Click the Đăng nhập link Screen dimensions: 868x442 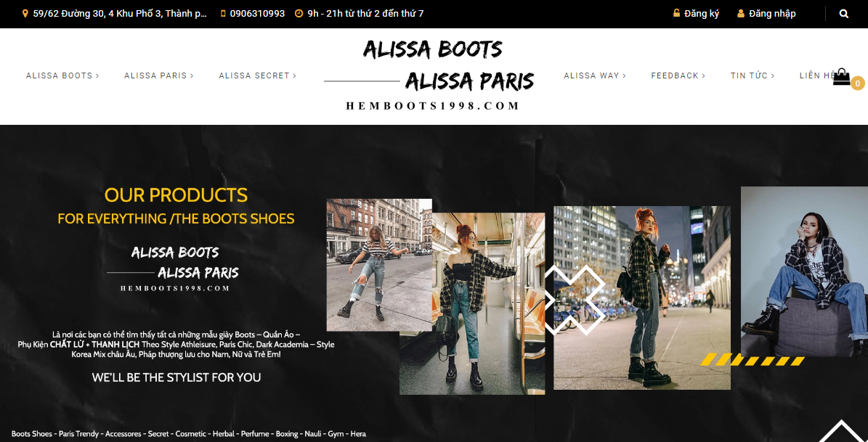click(x=772, y=13)
